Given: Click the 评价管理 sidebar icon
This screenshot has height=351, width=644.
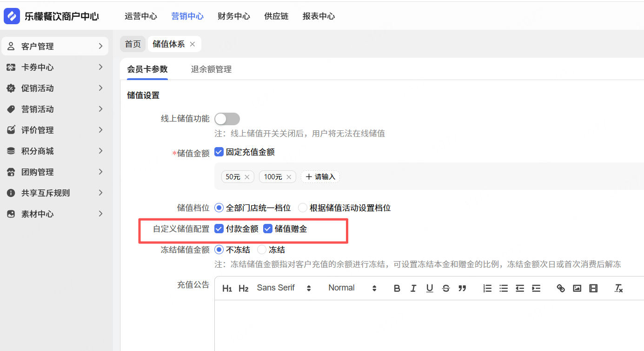Looking at the screenshot, I should coord(11,130).
